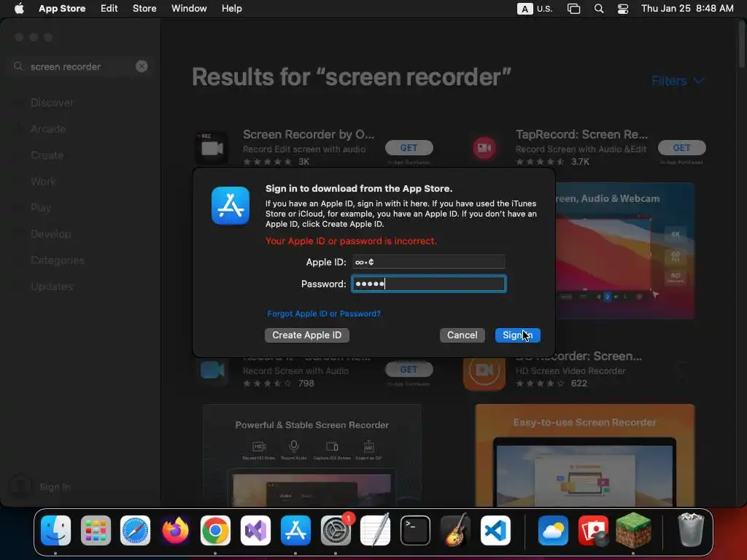The height and width of the screenshot is (560, 747).
Task: Open the Help menu
Action: [x=231, y=9]
